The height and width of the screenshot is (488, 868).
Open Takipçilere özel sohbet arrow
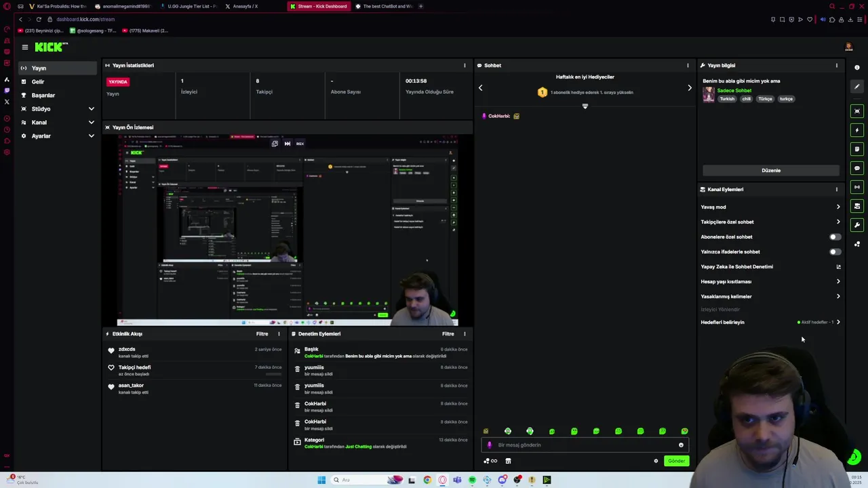point(838,222)
